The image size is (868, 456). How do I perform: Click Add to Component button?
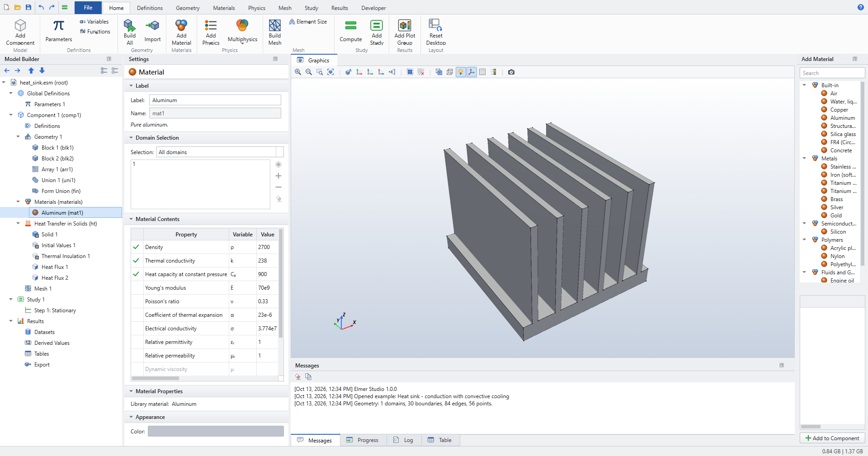click(832, 438)
